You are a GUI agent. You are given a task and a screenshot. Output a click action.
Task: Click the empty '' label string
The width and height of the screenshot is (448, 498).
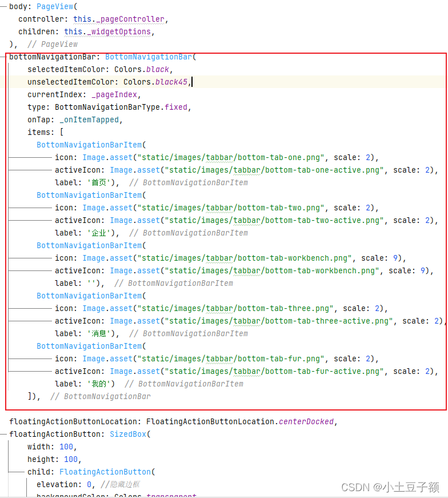[91, 283]
